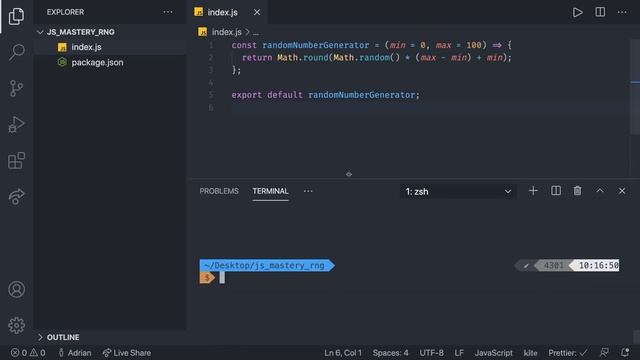
Task: Open the Run and Debug view
Action: click(16, 124)
